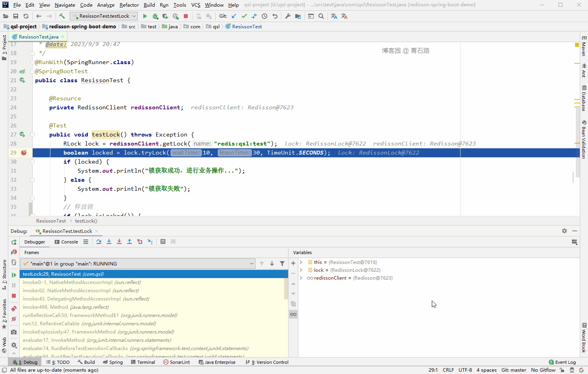Filter frames with funnel icon
Screen dimensions: 588x374
(282, 263)
